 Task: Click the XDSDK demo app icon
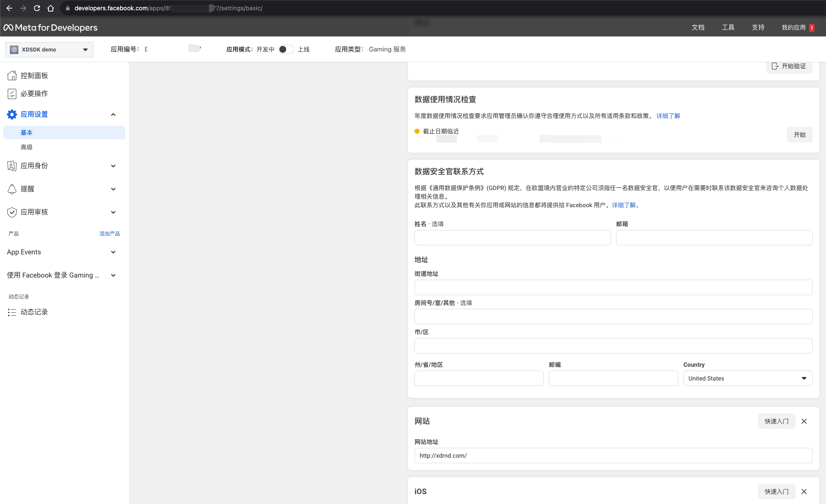click(14, 50)
